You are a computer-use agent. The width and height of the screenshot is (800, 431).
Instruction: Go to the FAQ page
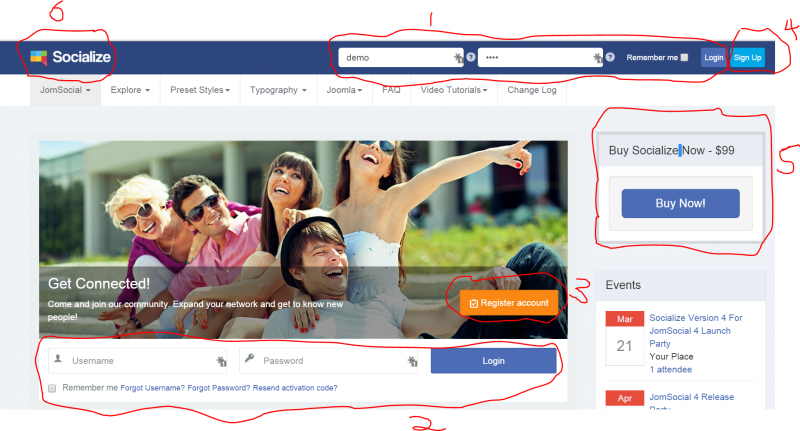(391, 90)
